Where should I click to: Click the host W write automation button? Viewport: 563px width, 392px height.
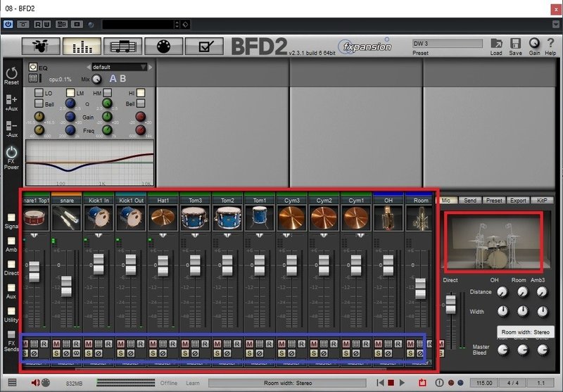(46, 25)
